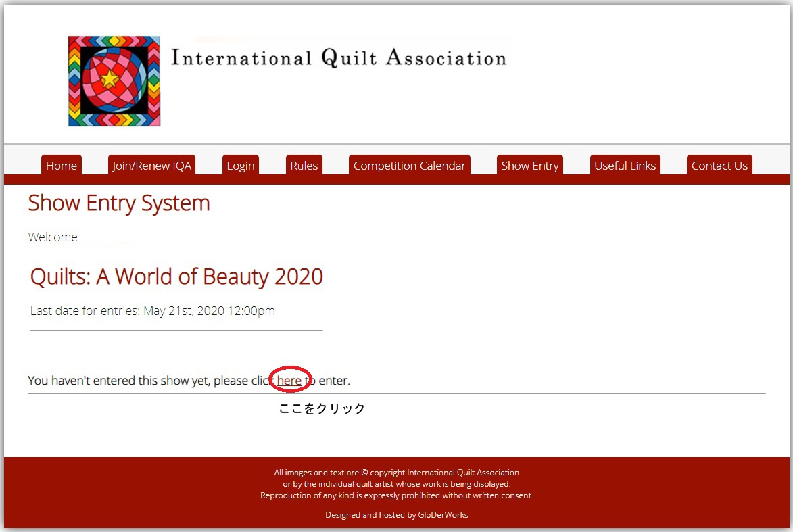Navigate to the Contact Us tab
Image resolution: width=793 pixels, height=532 pixels.
[x=719, y=166]
